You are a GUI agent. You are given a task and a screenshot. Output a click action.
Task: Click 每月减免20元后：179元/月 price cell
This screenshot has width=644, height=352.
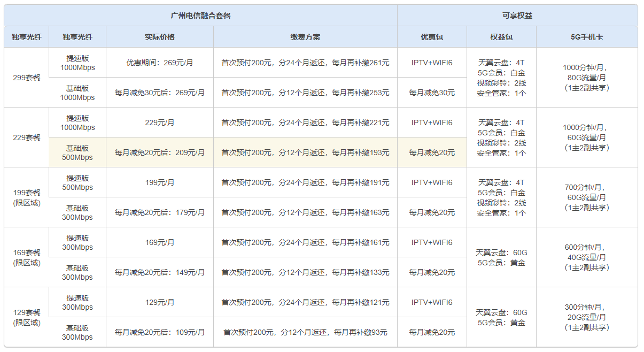160,212
